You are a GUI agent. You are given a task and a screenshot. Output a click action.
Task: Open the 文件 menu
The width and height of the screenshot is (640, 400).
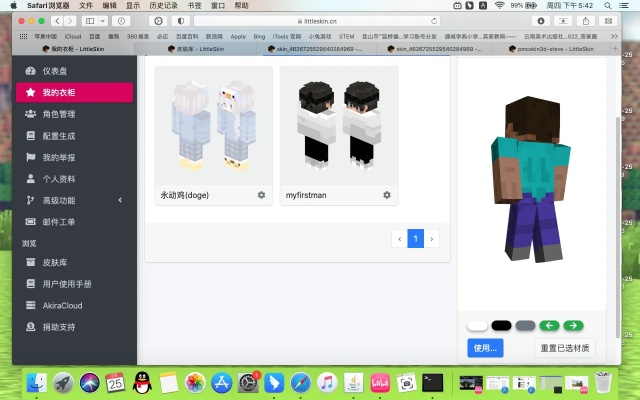click(86, 5)
